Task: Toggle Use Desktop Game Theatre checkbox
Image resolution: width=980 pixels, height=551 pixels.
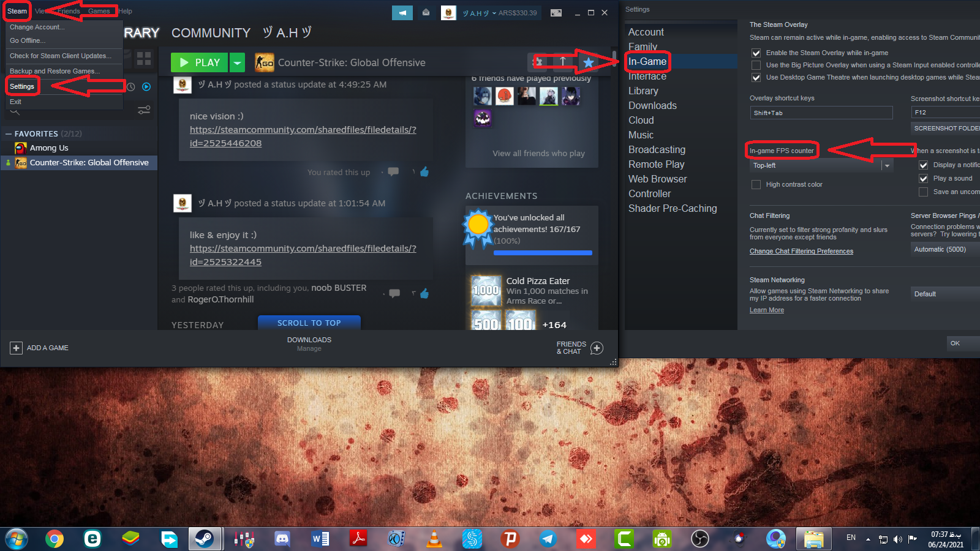Action: click(756, 78)
